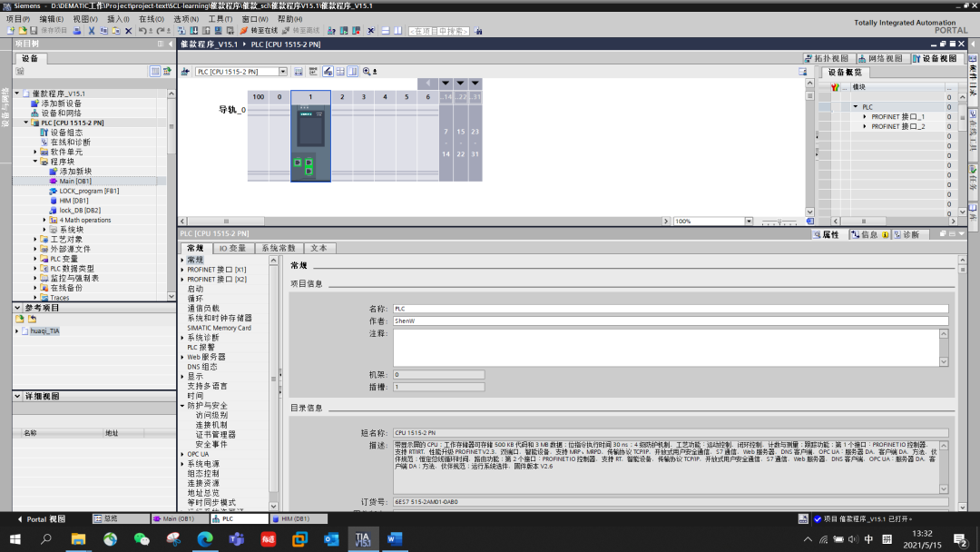Image resolution: width=980 pixels, height=552 pixels.
Task: Open the 在线 Online menu
Action: 151,19
